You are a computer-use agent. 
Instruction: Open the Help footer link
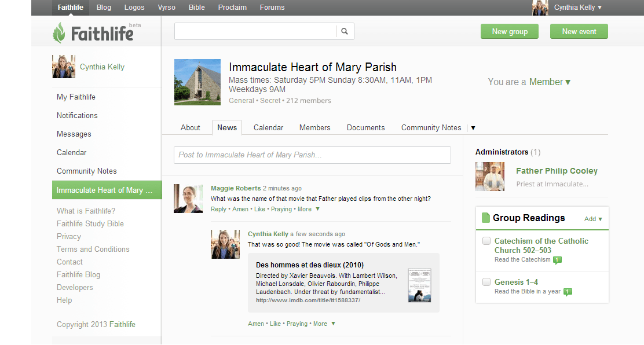coord(64,300)
